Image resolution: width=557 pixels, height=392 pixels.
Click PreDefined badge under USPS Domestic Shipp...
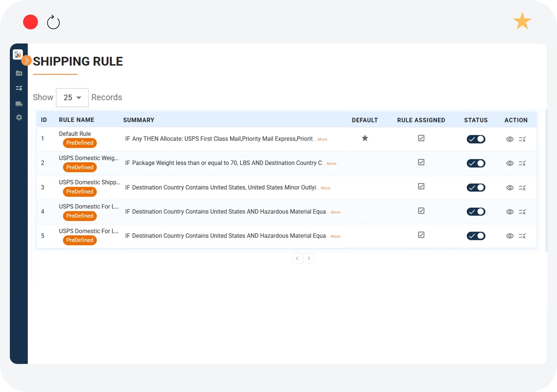coord(80,191)
